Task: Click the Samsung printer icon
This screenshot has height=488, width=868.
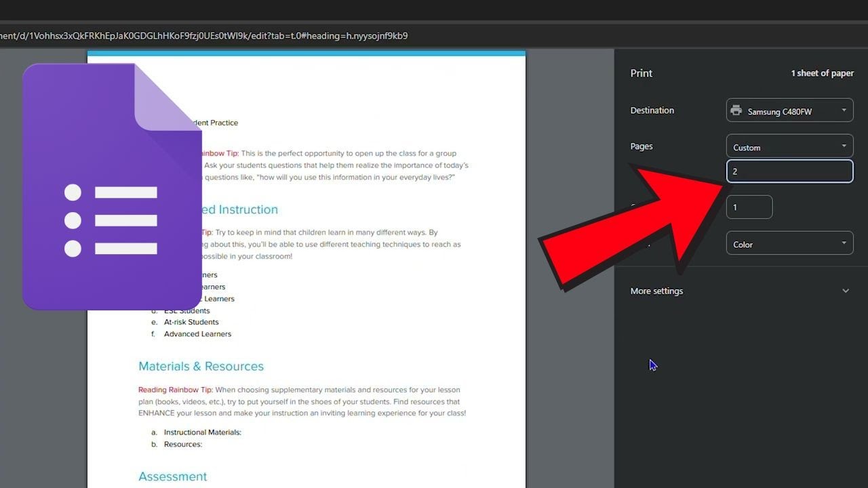Action: 736,110
